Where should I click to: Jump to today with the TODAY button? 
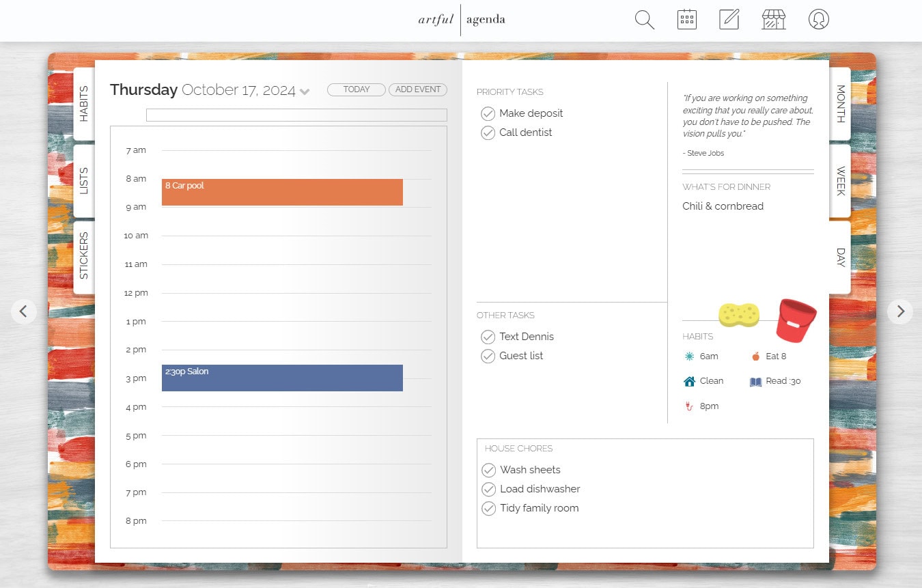[x=356, y=89]
